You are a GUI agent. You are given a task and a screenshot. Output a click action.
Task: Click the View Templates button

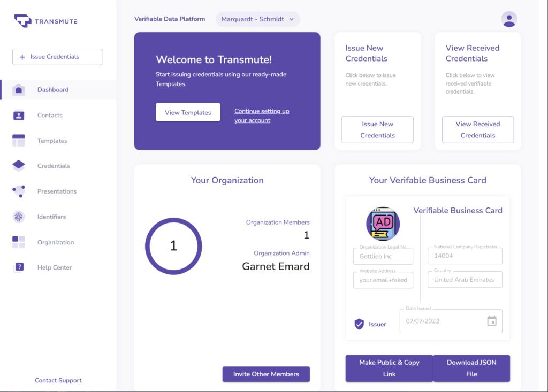point(188,112)
